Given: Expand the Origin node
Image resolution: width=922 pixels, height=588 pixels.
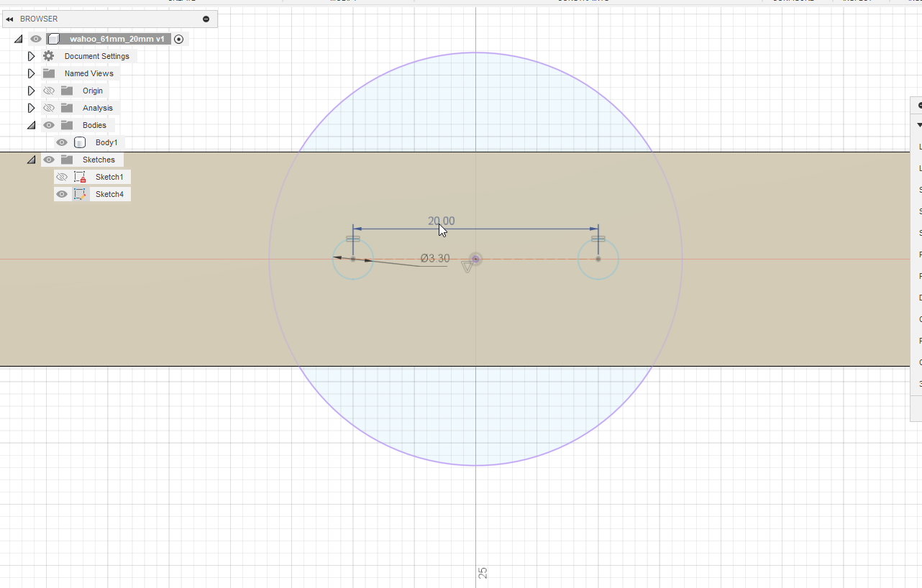Looking at the screenshot, I should pyautogui.click(x=31, y=91).
